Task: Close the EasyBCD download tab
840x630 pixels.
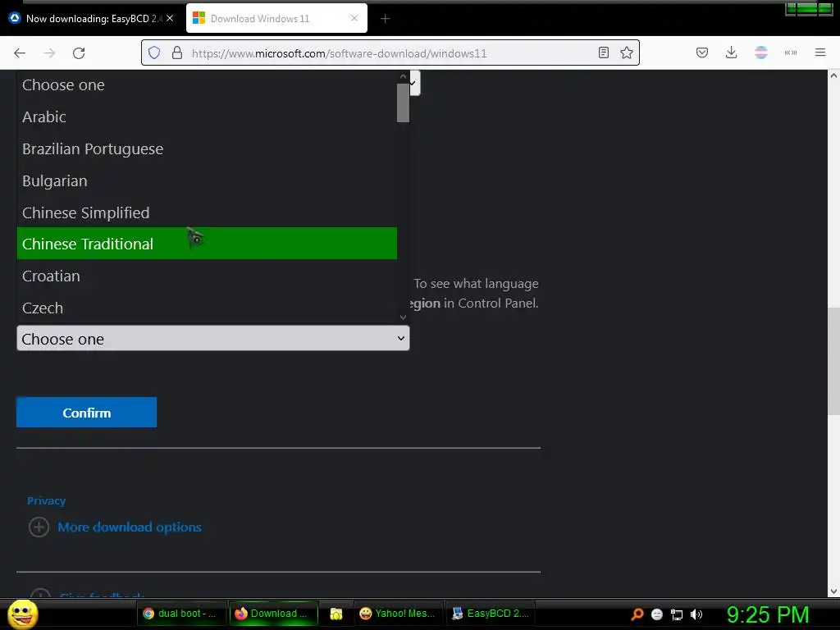Action: pyautogui.click(x=170, y=18)
